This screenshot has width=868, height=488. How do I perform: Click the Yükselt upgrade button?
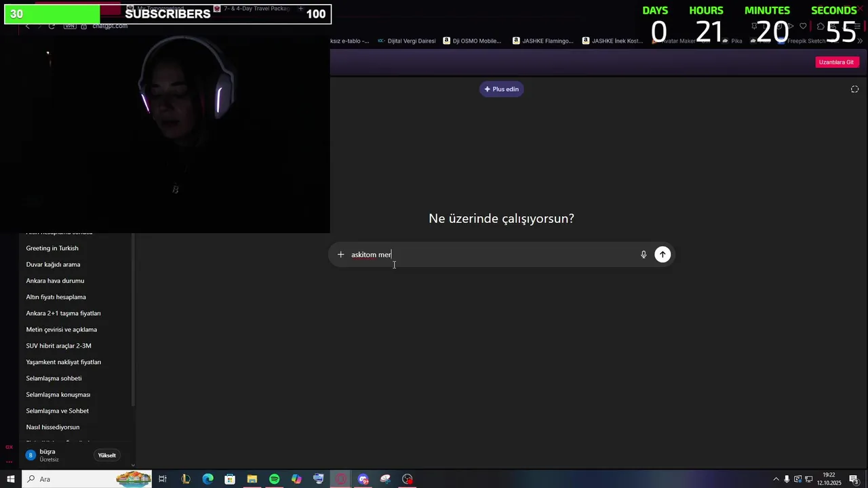click(106, 455)
